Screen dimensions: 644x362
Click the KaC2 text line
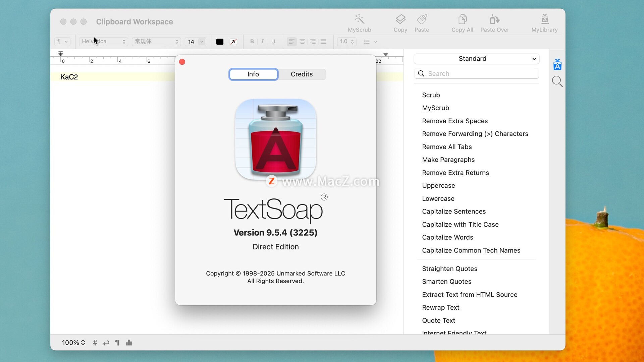69,77
